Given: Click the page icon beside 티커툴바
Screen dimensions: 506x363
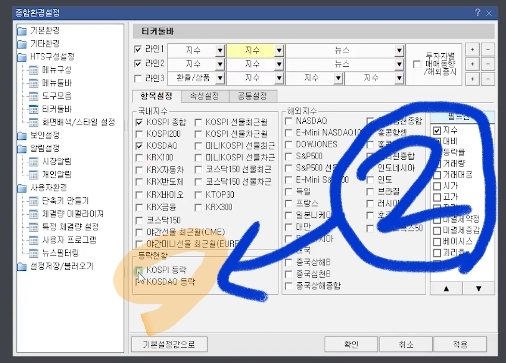Looking at the screenshot, I should (x=34, y=109).
